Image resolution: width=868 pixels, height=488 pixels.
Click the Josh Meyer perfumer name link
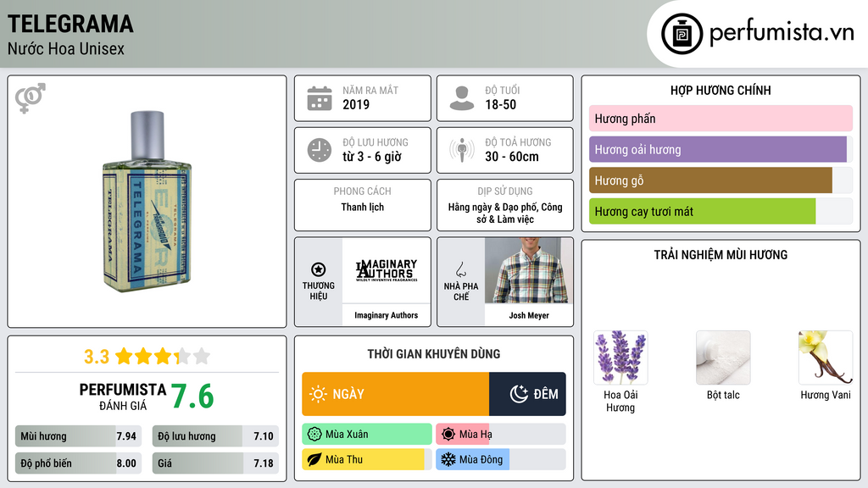click(529, 315)
